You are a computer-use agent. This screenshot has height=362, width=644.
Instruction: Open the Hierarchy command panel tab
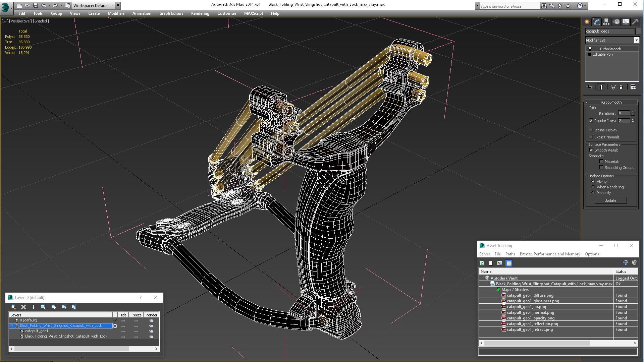pyautogui.click(x=606, y=22)
